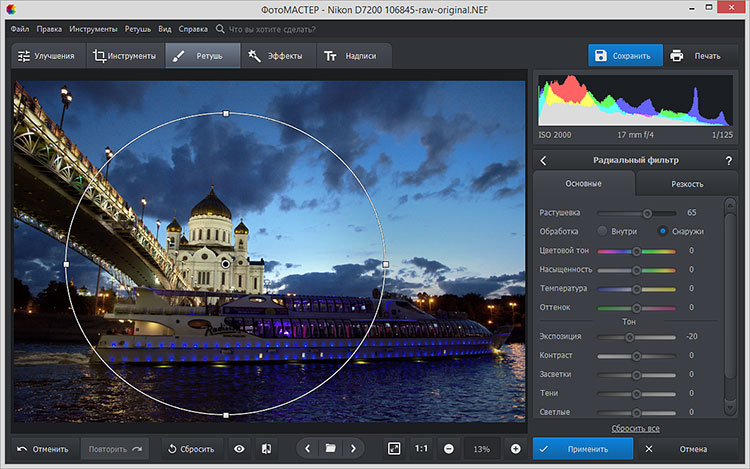Image resolution: width=750 pixels, height=469 pixels.
Task: Click the fit-to-screen icon
Action: (x=394, y=449)
